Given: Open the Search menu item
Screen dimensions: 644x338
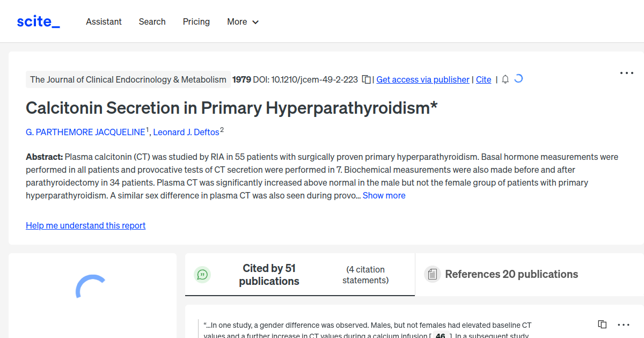Looking at the screenshot, I should 152,21.
